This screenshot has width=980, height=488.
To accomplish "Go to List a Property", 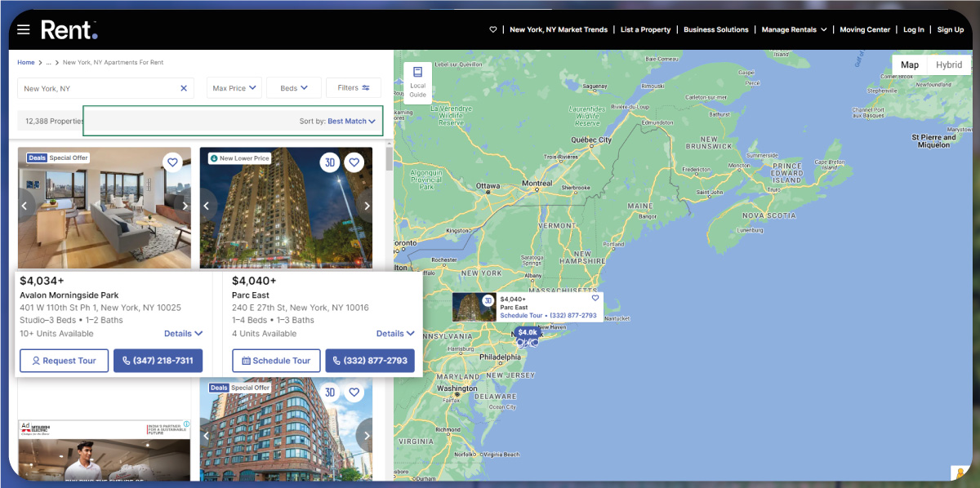I will click(x=645, y=29).
